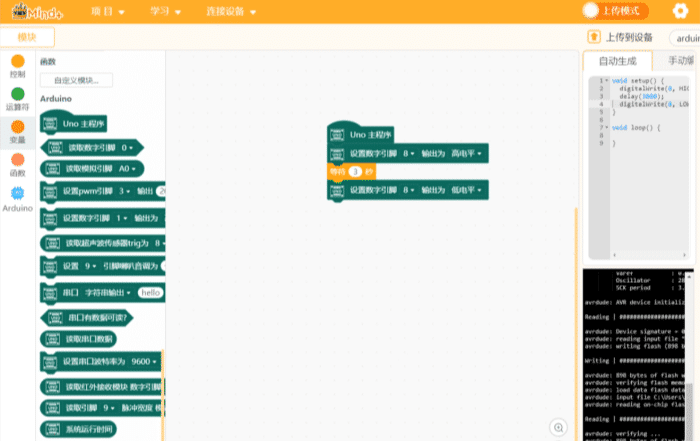The image size is (700, 441).
Task: Select the 模块 tab
Action: [x=27, y=37]
